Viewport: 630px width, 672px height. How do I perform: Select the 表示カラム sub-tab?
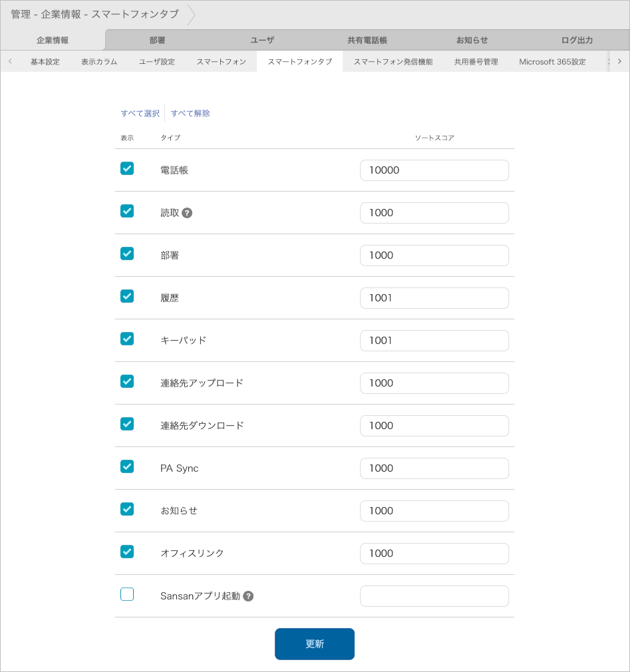(x=99, y=62)
